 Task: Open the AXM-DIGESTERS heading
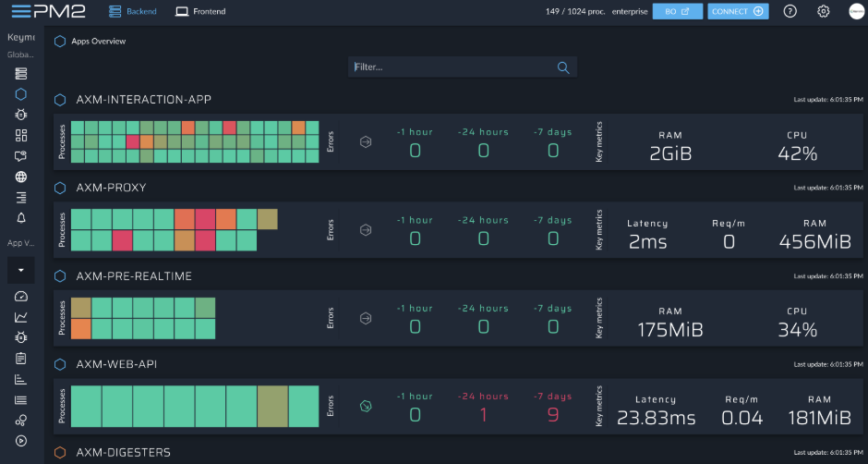pyautogui.click(x=123, y=452)
